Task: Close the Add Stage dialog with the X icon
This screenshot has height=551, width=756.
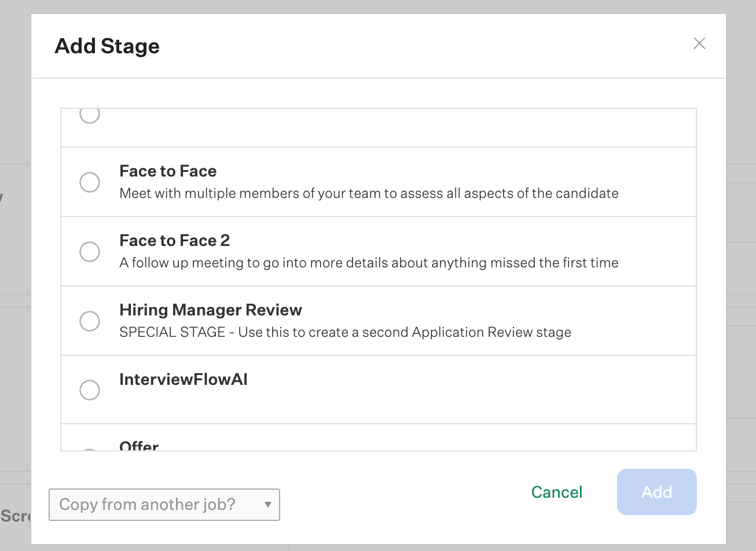Action: [x=699, y=43]
